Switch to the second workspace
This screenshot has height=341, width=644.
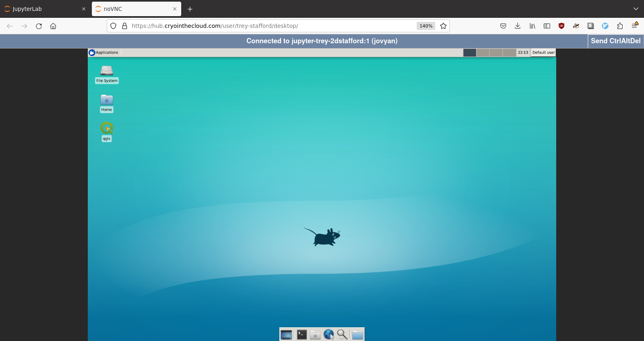[483, 53]
